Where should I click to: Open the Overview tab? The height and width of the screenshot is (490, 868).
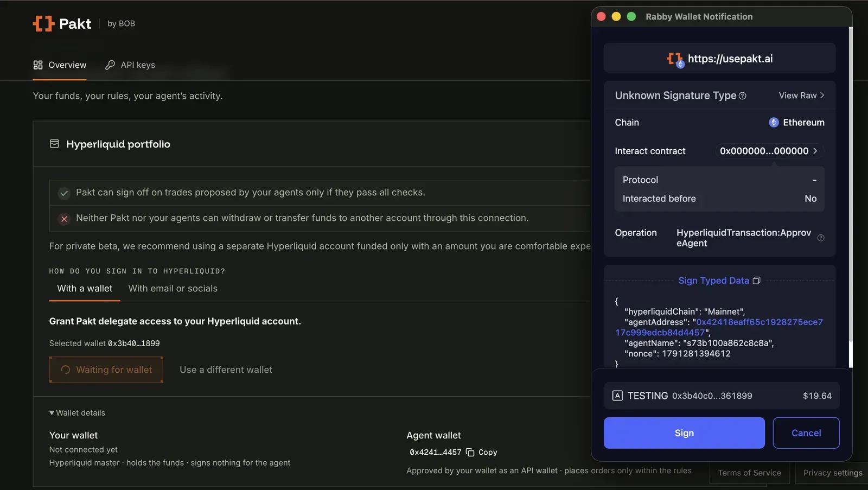(60, 65)
